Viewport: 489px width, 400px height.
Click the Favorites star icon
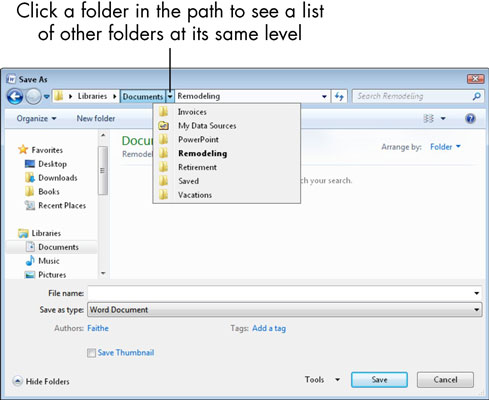23,149
